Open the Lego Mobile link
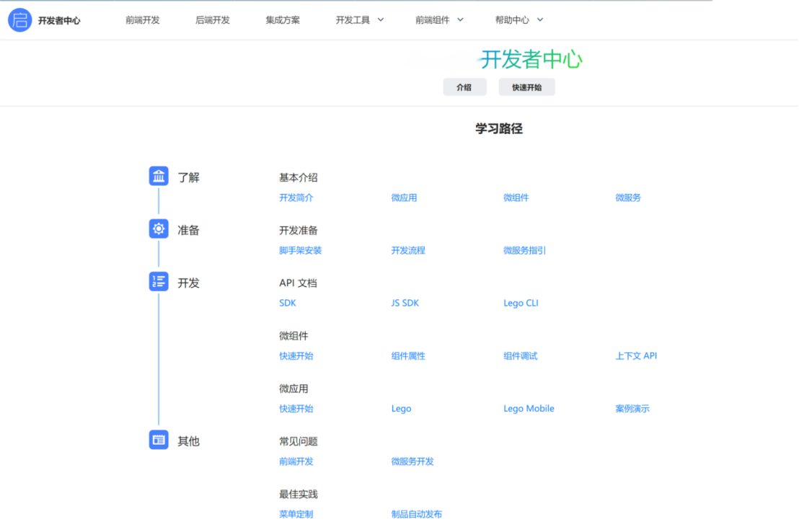799x532 pixels. pyautogui.click(x=529, y=409)
